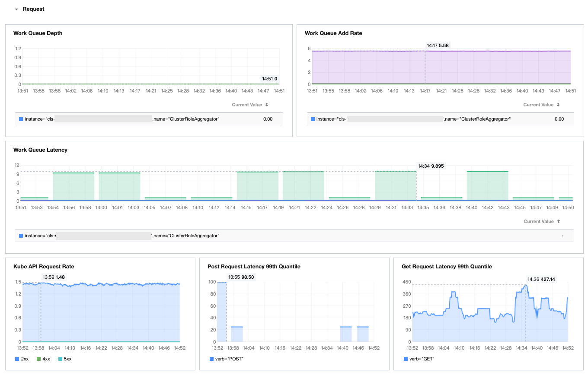
Task: Select ClusterRoleAggregator row in Work Queue Latency
Action: tap(294, 236)
